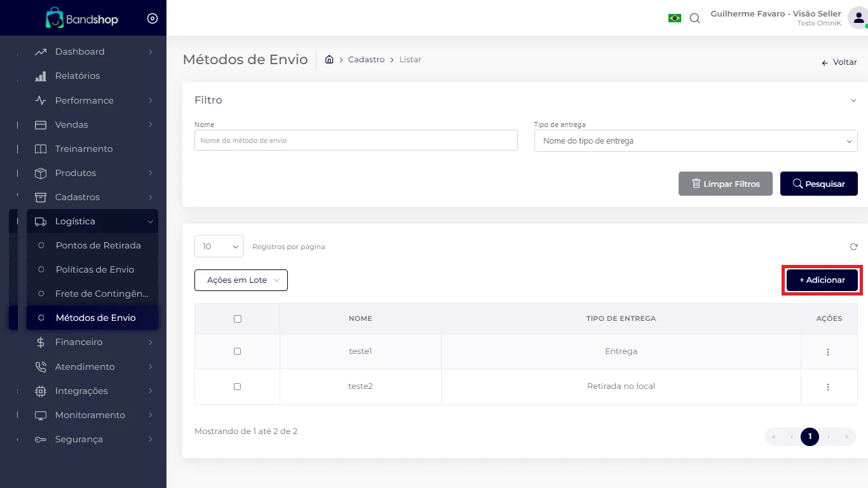Expand the Ações em Lote dropdown
Viewport: 868px width, 488px height.
click(x=241, y=280)
